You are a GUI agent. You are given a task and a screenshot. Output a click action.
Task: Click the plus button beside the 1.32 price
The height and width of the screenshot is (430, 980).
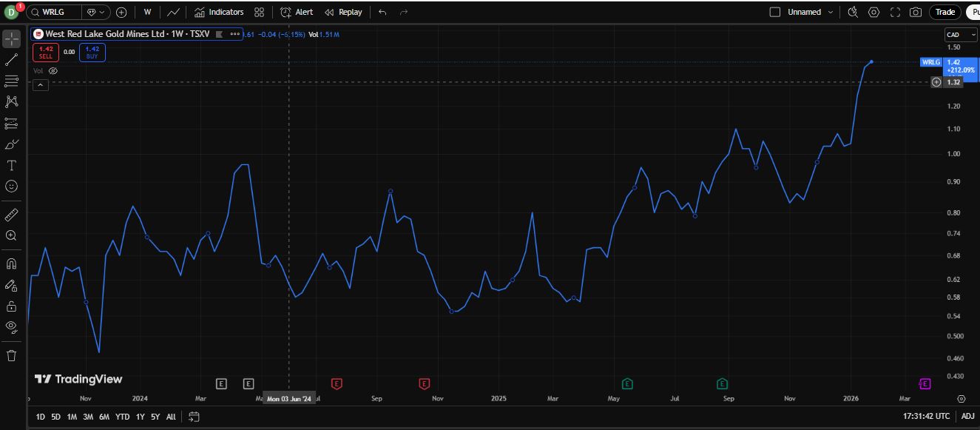(x=936, y=82)
